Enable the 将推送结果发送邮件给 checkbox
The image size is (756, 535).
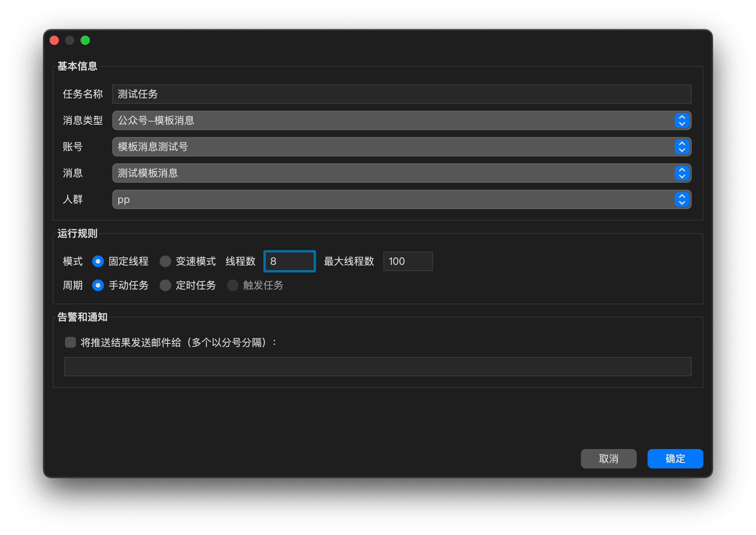[70, 342]
